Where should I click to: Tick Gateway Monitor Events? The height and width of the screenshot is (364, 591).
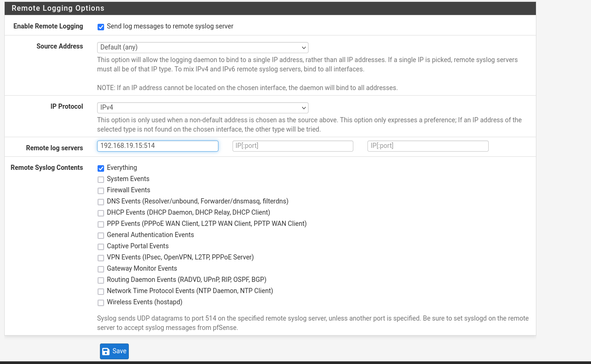(x=101, y=269)
